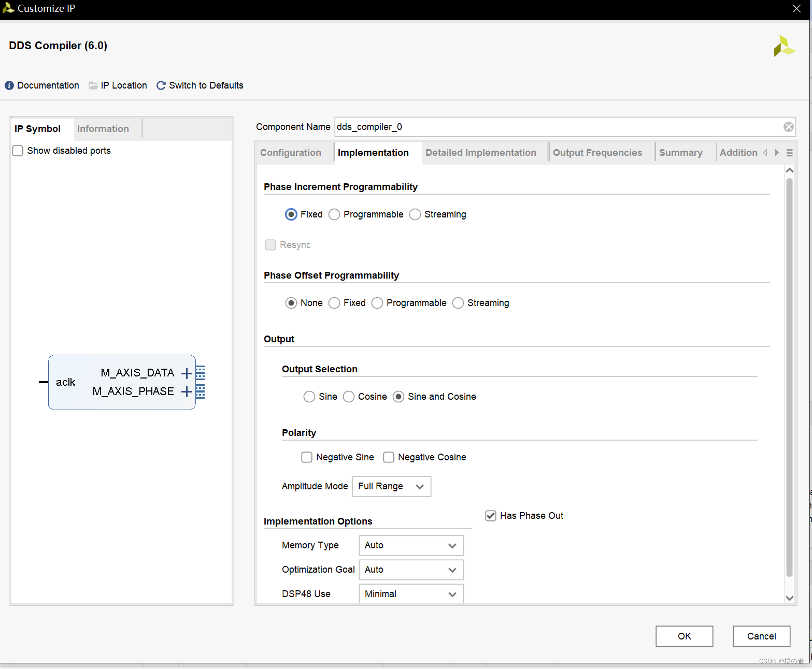Open the Information tab
This screenshot has width=812, height=669.
103,129
